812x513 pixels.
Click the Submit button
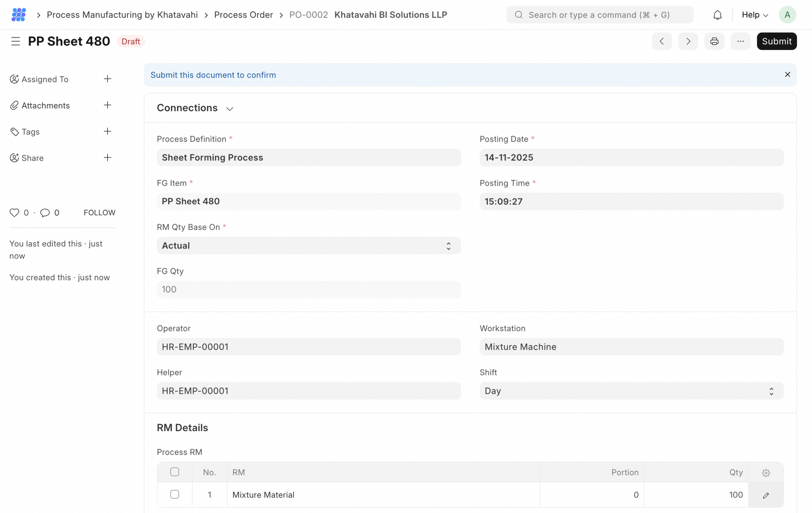pyautogui.click(x=776, y=41)
